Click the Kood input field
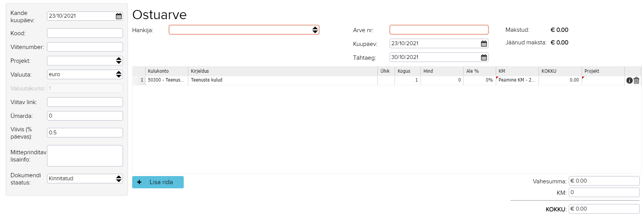 click(x=85, y=33)
